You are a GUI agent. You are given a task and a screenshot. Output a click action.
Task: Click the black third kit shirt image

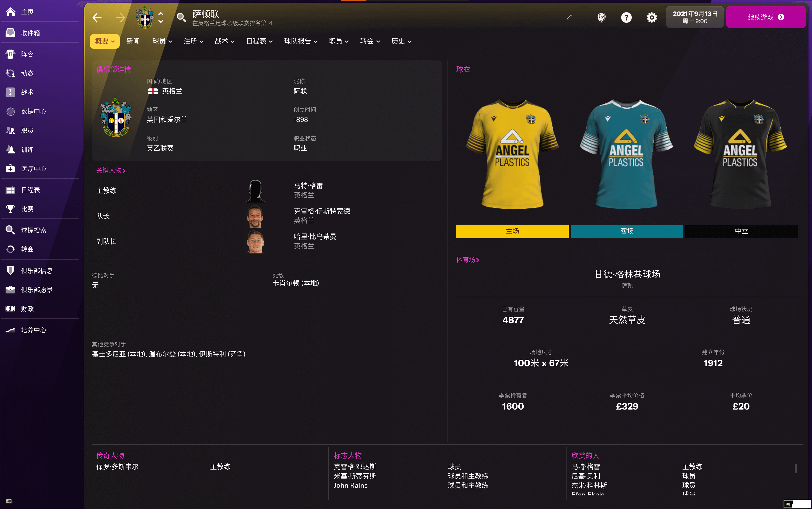coord(740,154)
